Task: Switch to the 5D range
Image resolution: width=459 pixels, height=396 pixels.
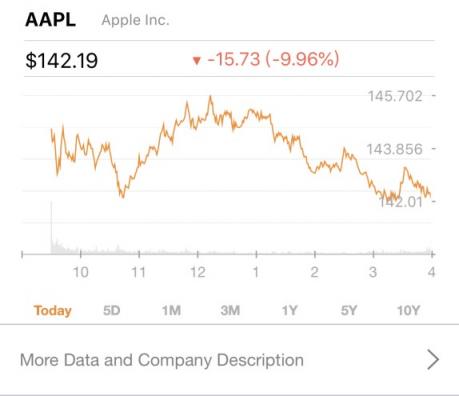Action: pos(111,310)
